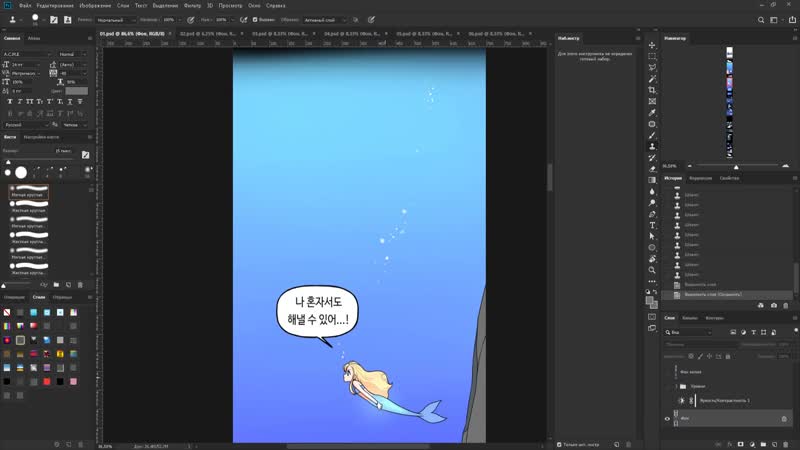The image size is (800, 450).
Task: Click the search icon at top right
Action: 761,20
